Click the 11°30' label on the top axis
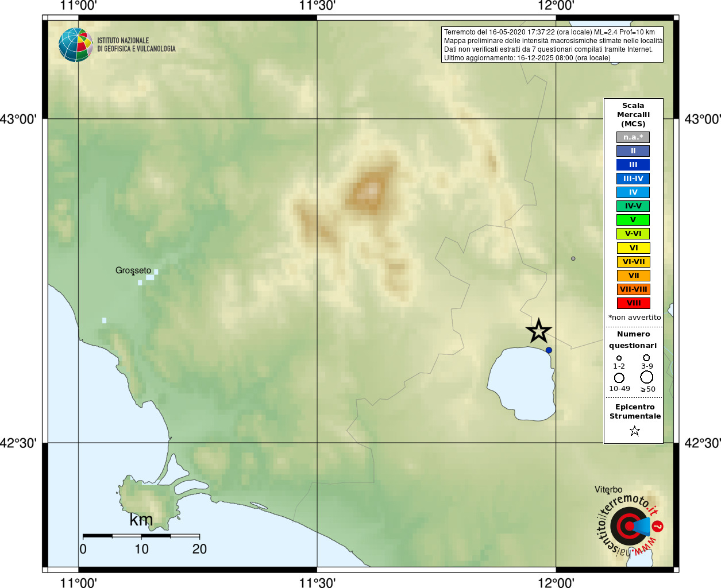This screenshot has height=588, width=721. point(317,6)
